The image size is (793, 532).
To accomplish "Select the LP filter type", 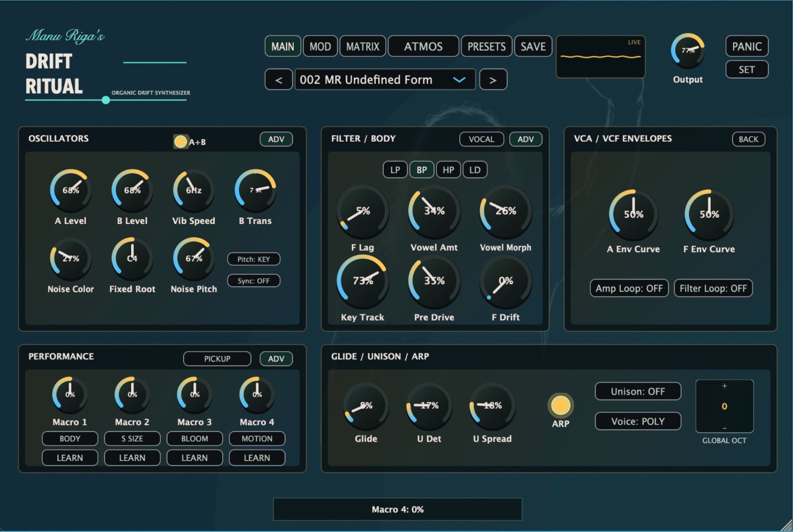I will click(395, 170).
